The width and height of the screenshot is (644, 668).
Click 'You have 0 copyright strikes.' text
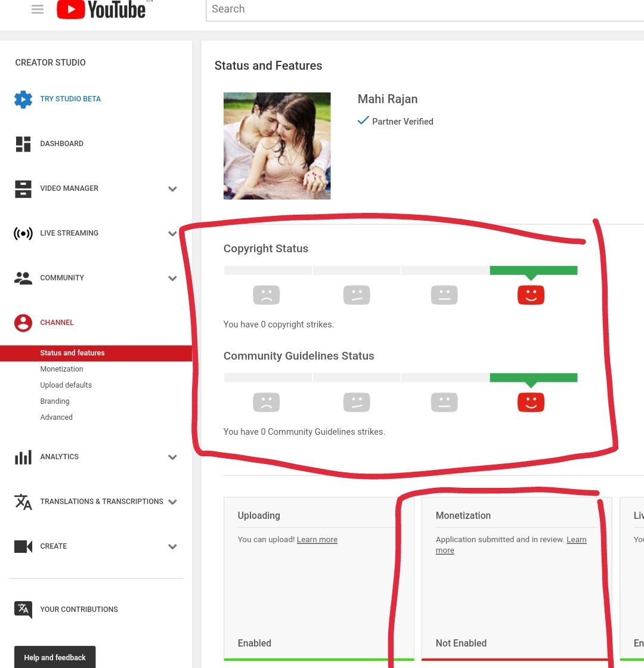278,324
